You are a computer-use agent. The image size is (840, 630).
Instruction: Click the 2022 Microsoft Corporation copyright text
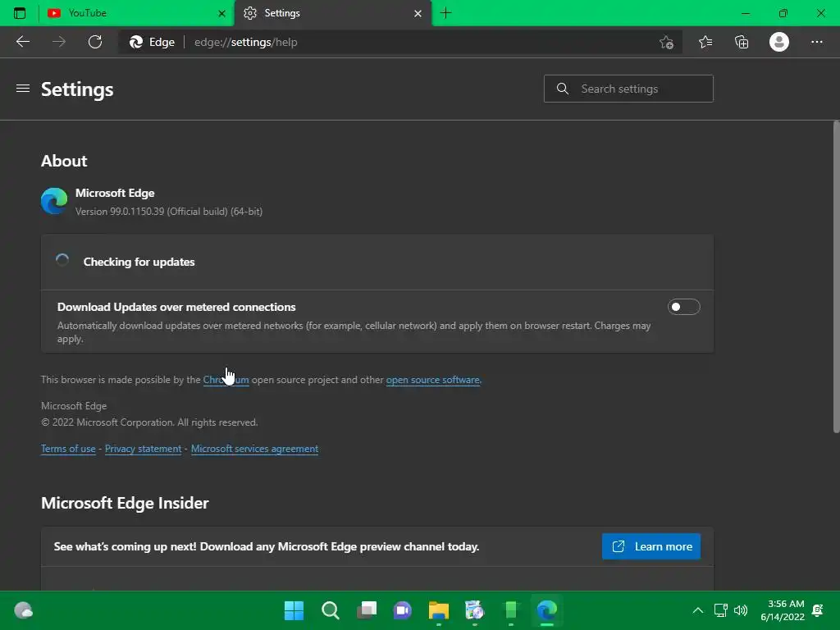coord(149,422)
